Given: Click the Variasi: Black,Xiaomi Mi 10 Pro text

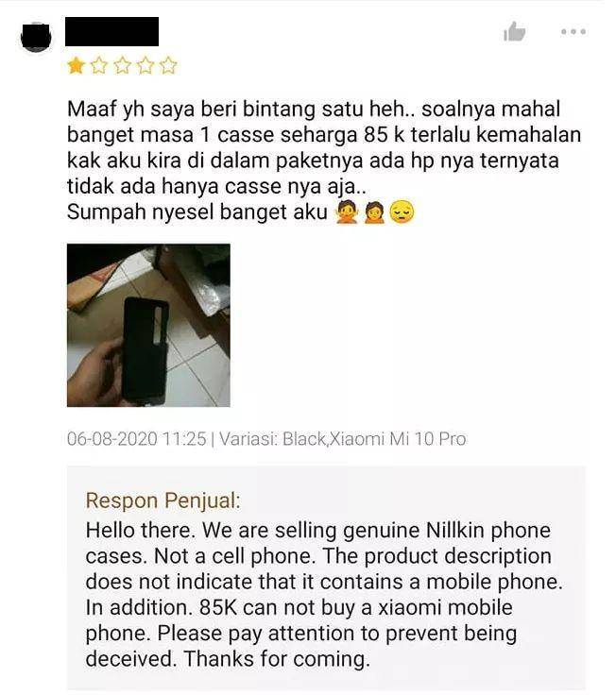Looking at the screenshot, I should tap(342, 439).
